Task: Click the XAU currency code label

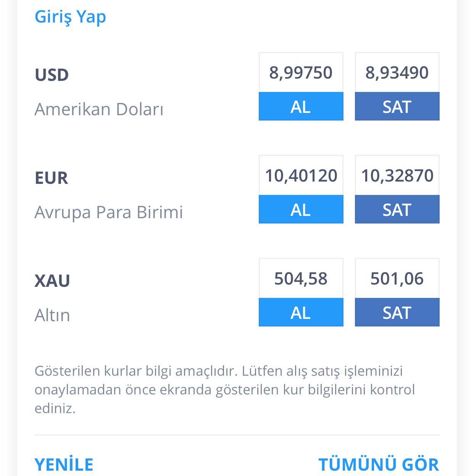Action: (x=52, y=281)
